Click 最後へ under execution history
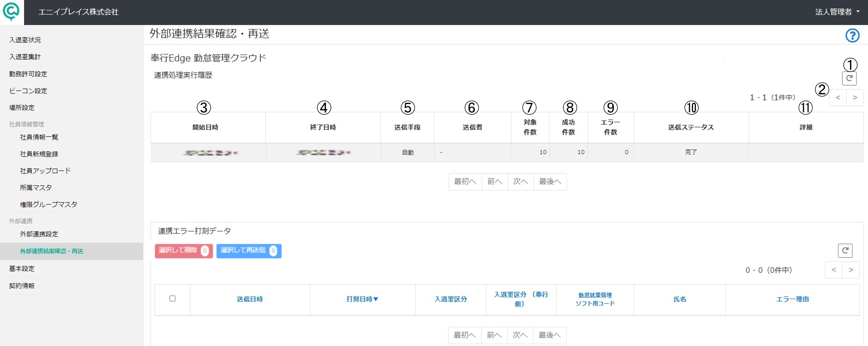This screenshot has height=346, width=868. (550, 182)
